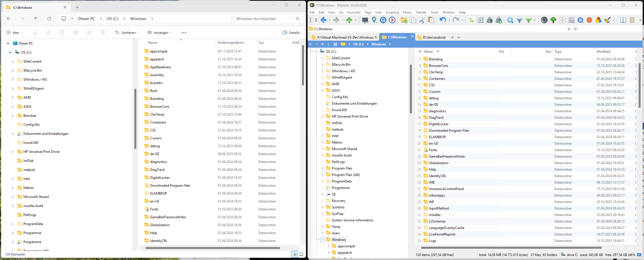Open the Tools menu in XYplorer
The image size is (644, 260).
click(434, 12)
